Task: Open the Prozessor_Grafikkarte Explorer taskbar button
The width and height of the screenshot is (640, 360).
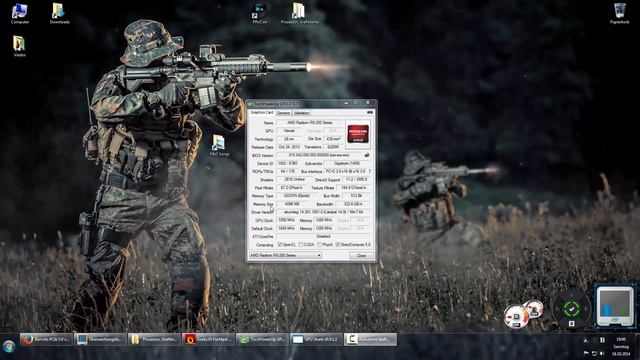Action: (154, 340)
